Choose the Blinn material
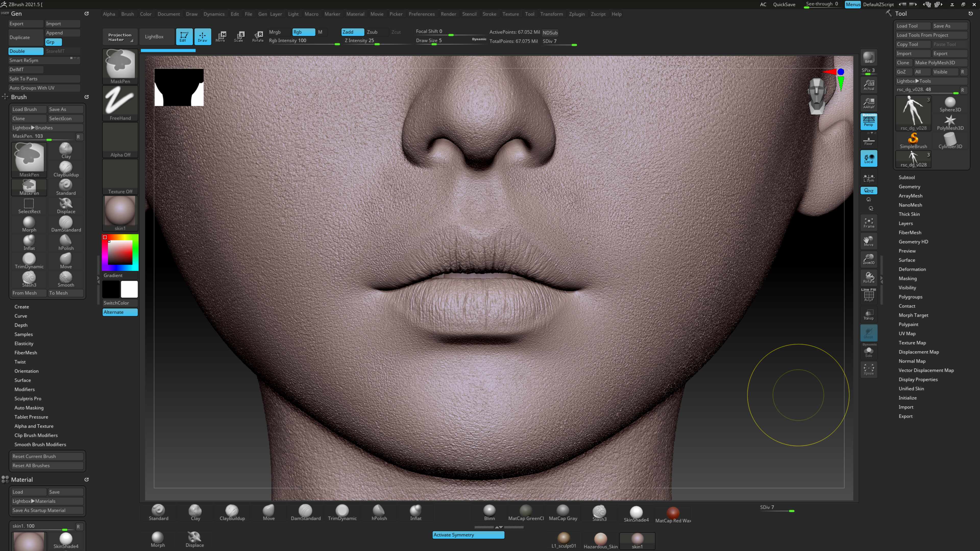Screen dimensions: 980x551 tap(489, 512)
